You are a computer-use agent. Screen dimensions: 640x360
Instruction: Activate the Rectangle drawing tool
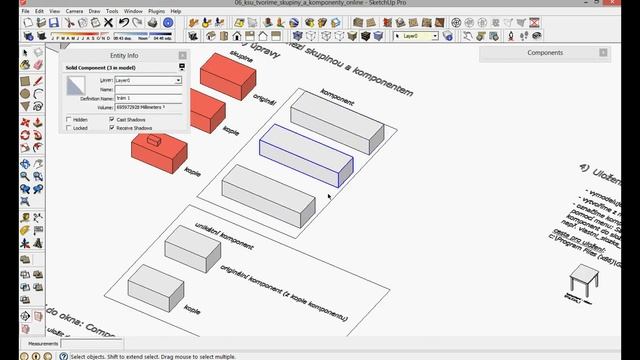[x=25, y=81]
